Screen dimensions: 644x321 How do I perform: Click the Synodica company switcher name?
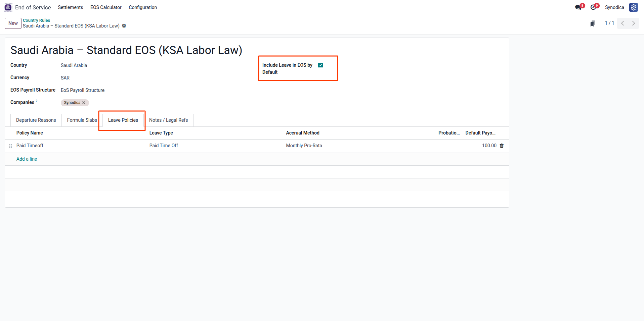[x=614, y=7]
